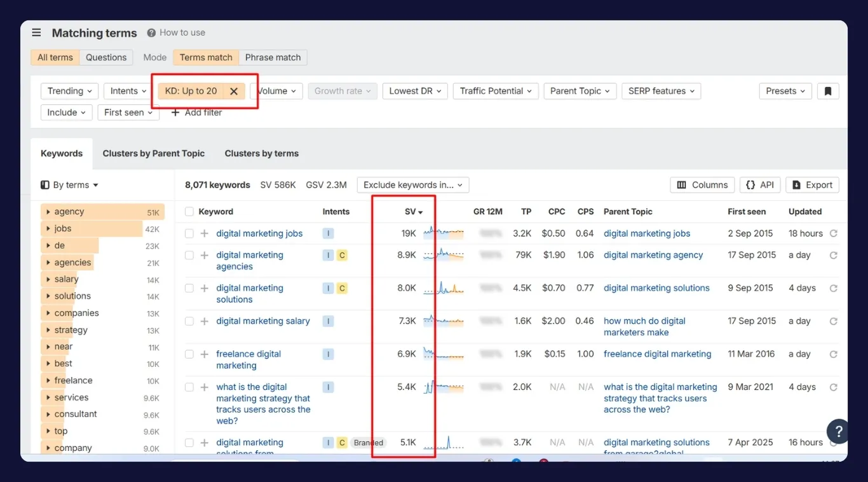Open the API button
Screen dimensions: 868x482
pyautogui.click(x=760, y=185)
